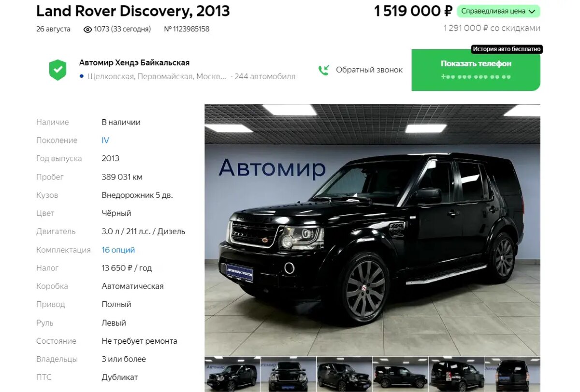Open the generation IV link

pos(105,140)
